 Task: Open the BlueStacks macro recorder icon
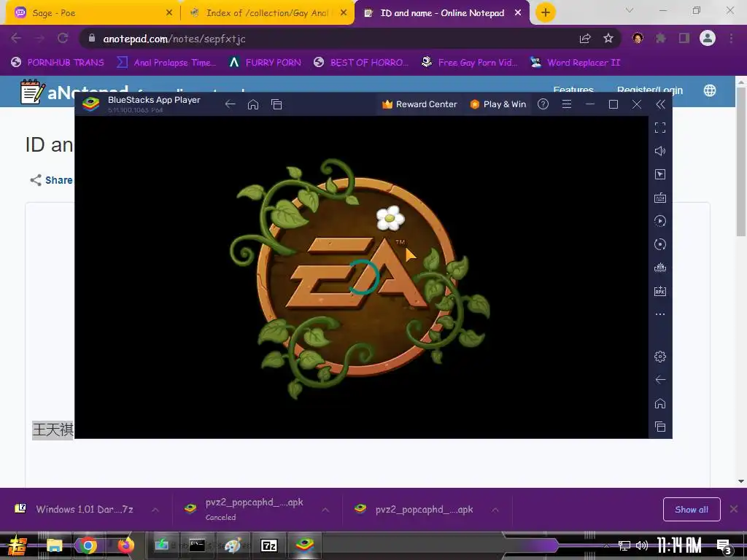coord(659,221)
